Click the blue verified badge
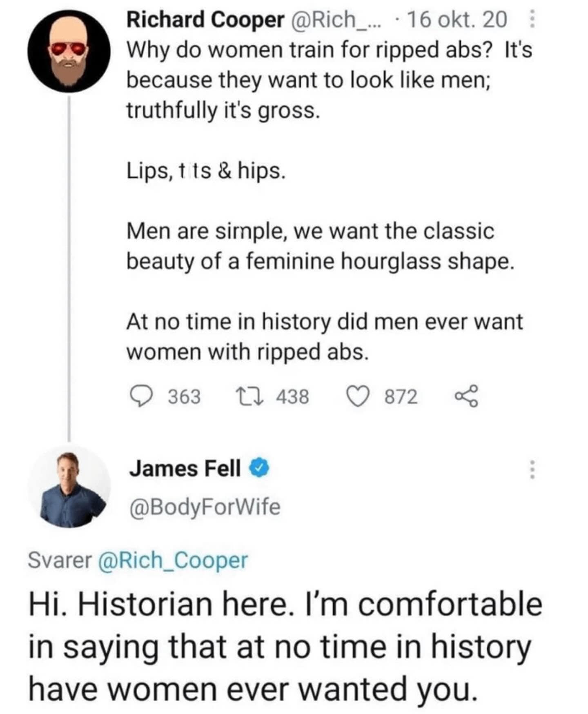Image resolution: width=588 pixels, height=714 pixels. 259,468
